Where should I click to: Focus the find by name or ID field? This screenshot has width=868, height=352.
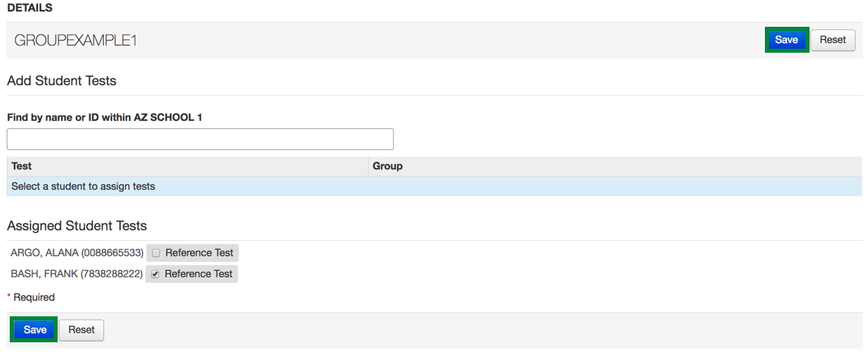(x=200, y=139)
